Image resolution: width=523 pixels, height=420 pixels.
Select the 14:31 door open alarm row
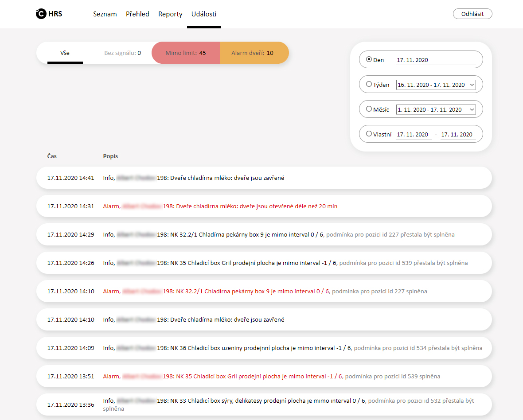(264, 206)
